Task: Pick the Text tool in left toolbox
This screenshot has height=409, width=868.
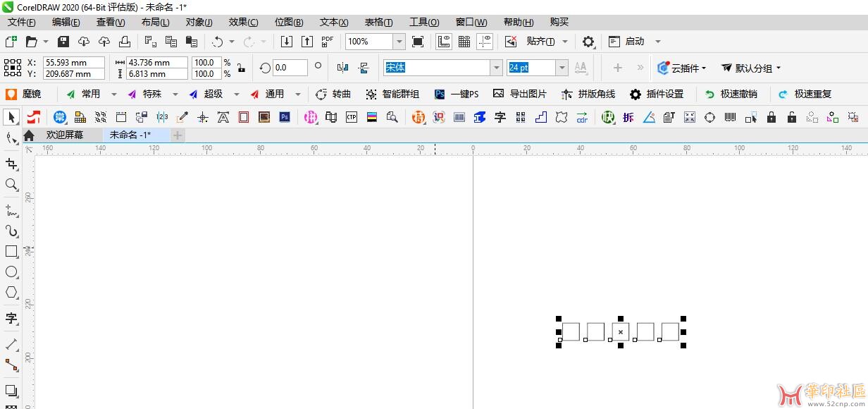Action: pyautogui.click(x=11, y=318)
